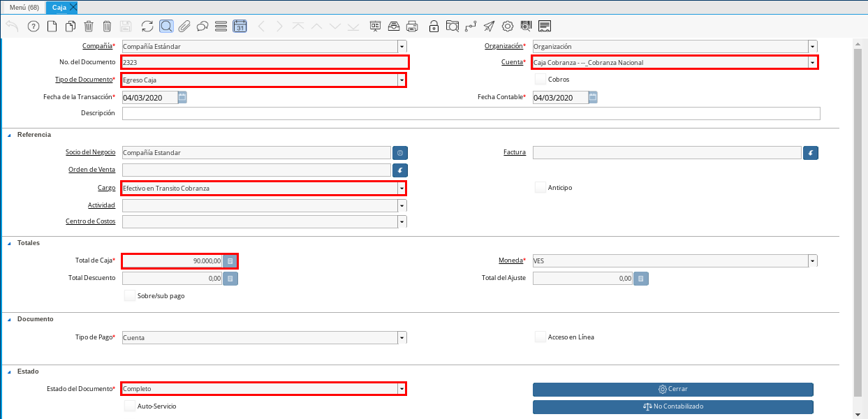The image size is (868, 419).
Task: Click the calendar 31 history icon
Action: (x=240, y=27)
